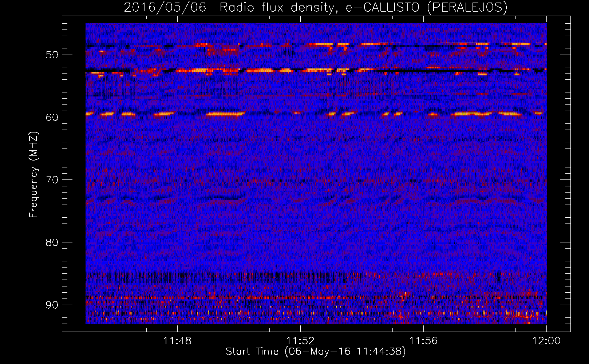Click the 11:56 time tick label

click(x=423, y=341)
